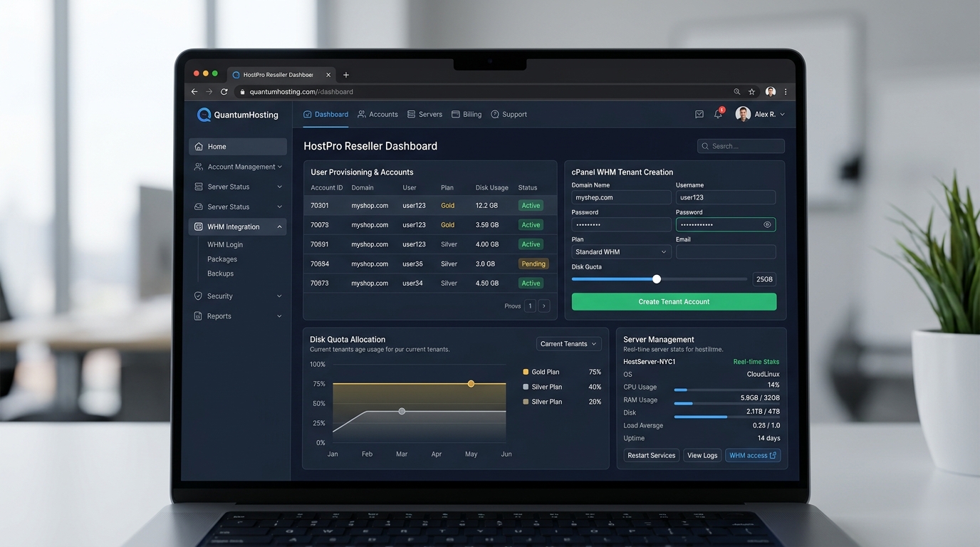Select the HostPro Reseller Dashboard browser tab
The image size is (980, 547).
coord(281,75)
